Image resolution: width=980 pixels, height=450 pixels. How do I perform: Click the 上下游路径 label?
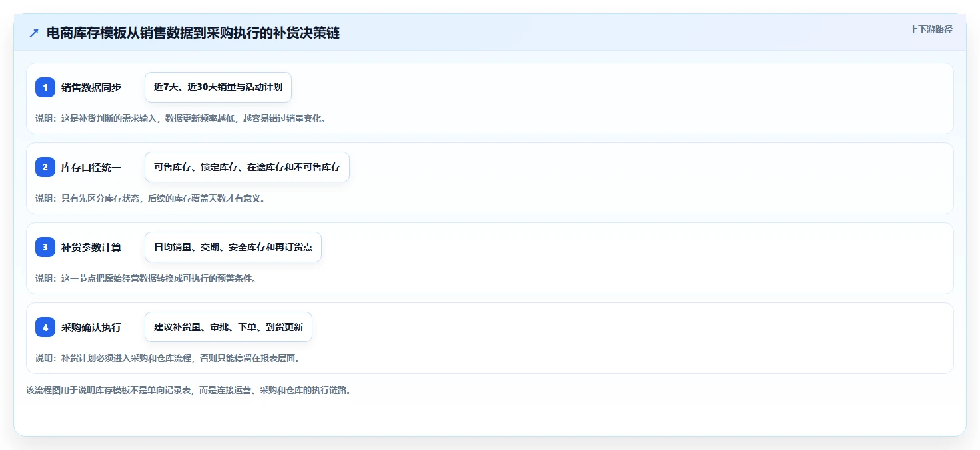[x=931, y=29]
